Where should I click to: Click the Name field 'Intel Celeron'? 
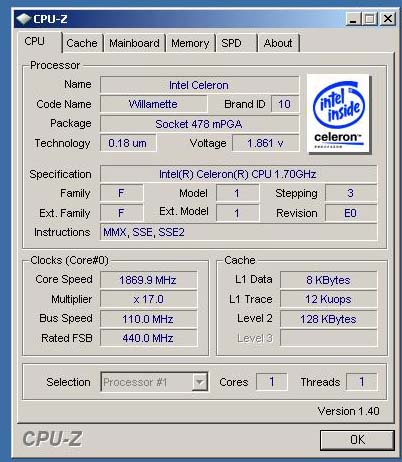[x=199, y=85]
